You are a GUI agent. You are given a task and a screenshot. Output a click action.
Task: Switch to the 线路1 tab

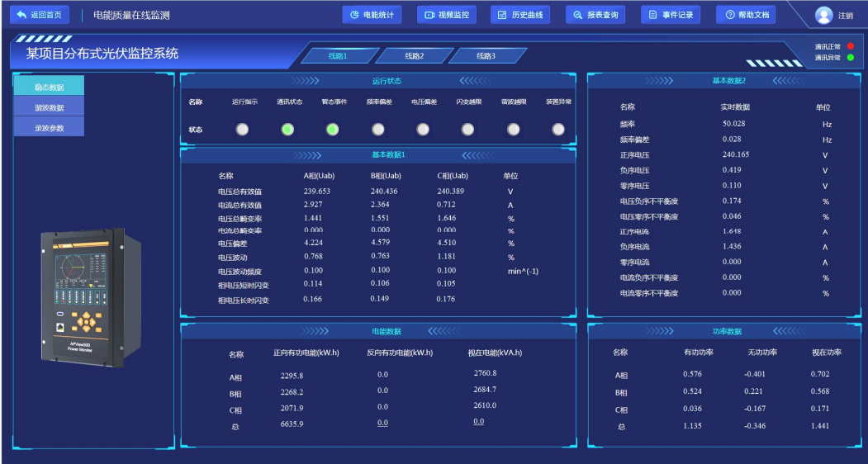339,56
